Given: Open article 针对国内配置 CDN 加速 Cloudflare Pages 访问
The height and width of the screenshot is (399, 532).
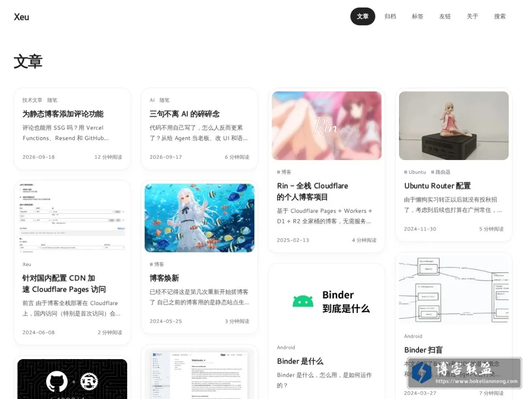Looking at the screenshot, I should pyautogui.click(x=64, y=283).
